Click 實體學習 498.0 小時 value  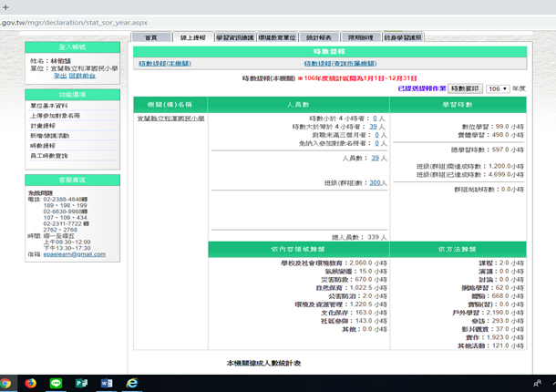point(490,135)
